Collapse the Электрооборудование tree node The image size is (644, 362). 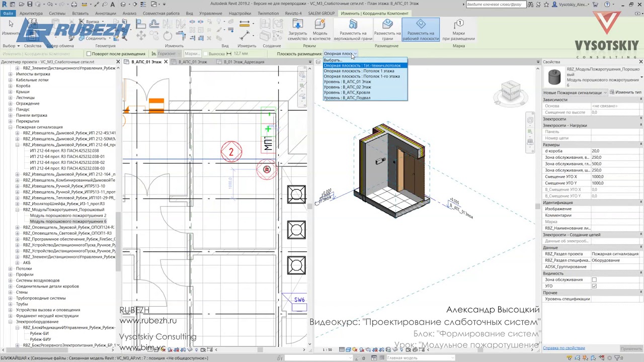[11, 322]
